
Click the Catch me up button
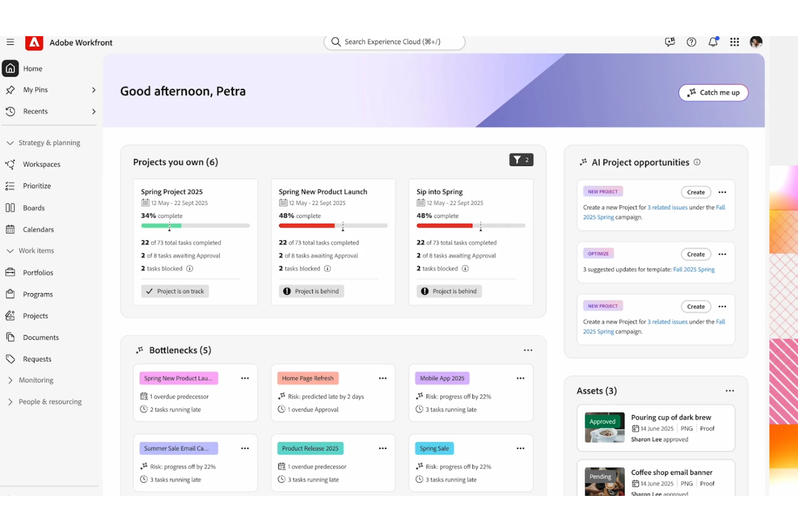click(x=713, y=93)
